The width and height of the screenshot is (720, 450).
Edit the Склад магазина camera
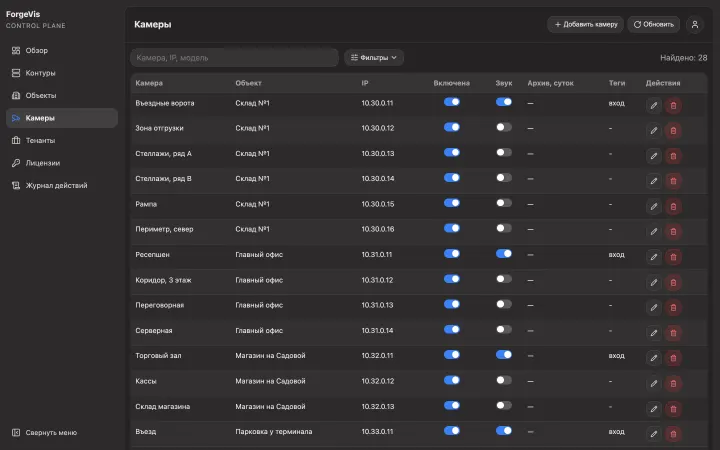click(653, 409)
